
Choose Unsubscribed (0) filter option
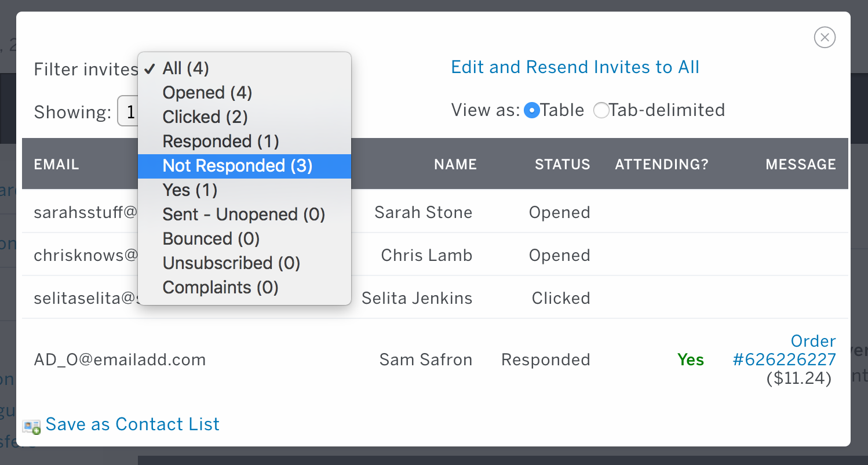click(245, 263)
